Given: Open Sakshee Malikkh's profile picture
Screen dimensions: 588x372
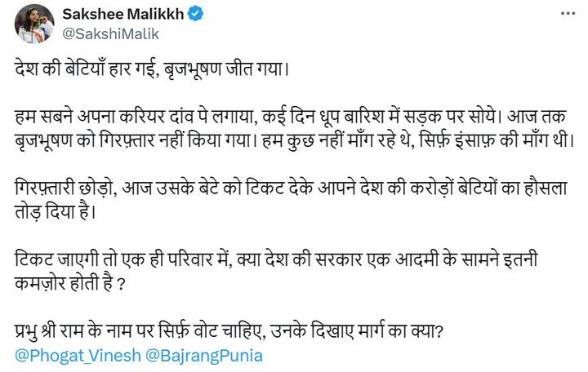Looking at the screenshot, I should tap(33, 23).
